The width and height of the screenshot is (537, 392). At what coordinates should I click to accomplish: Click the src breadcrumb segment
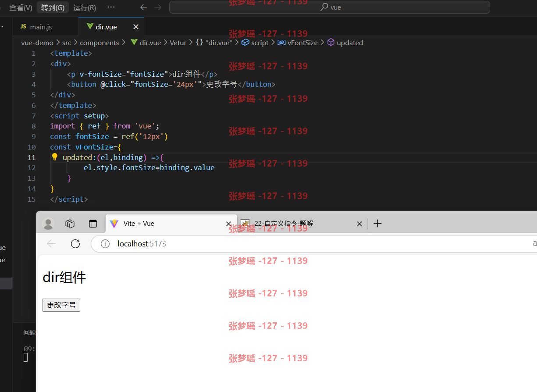pos(66,43)
